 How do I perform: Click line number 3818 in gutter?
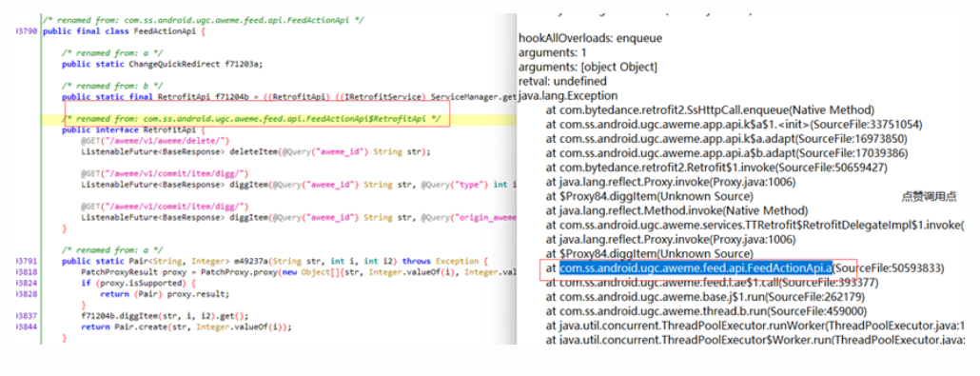(x=27, y=273)
